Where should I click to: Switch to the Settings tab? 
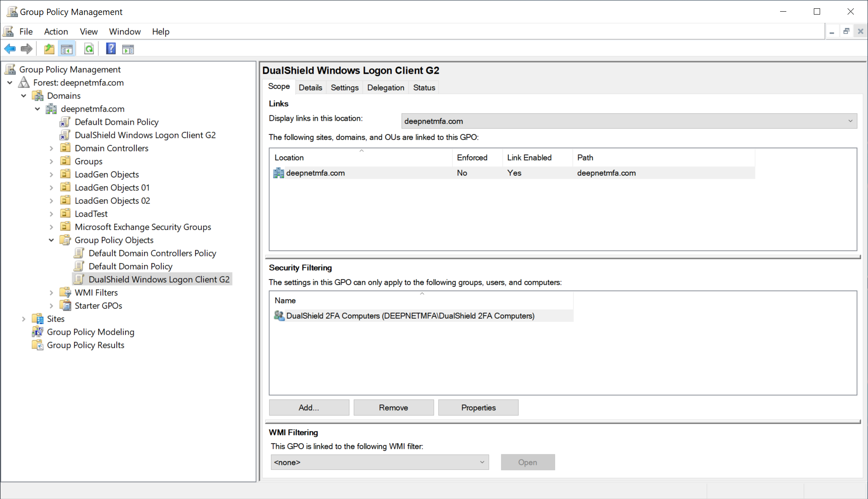344,87
